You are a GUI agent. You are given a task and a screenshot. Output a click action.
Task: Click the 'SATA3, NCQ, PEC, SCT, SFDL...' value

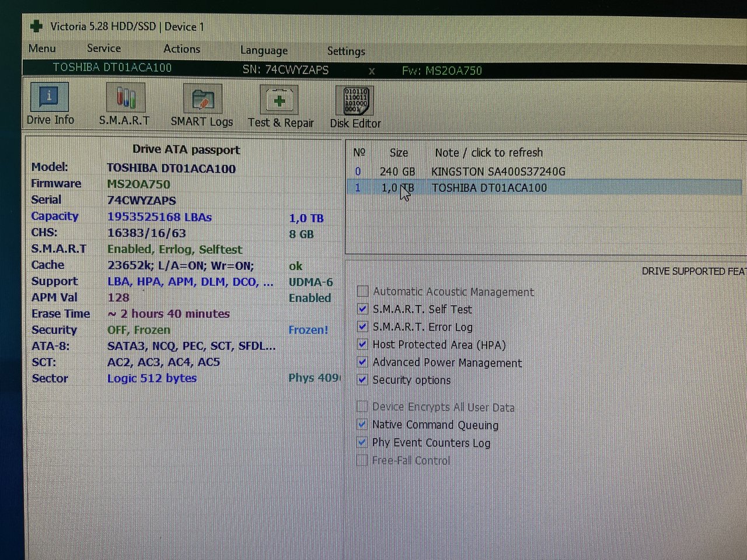tap(191, 346)
